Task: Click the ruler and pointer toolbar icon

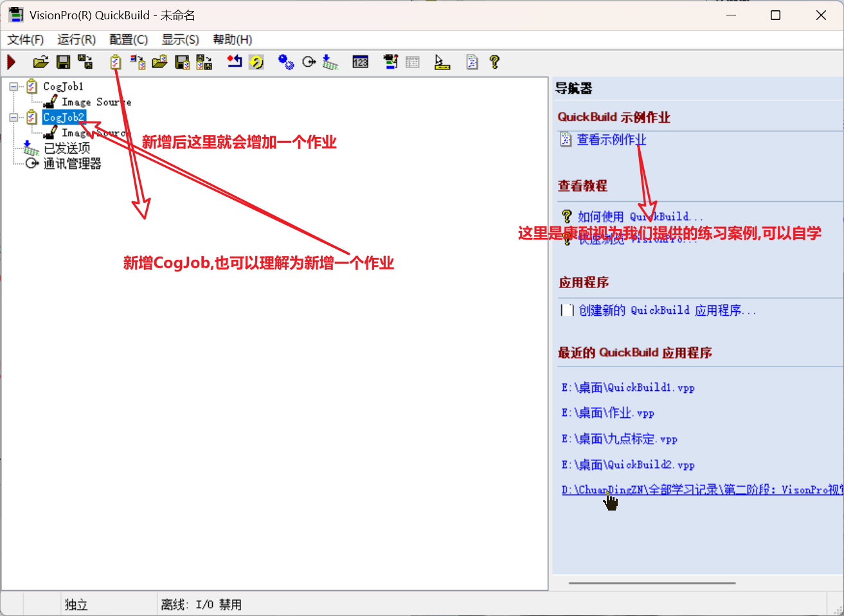Action: [442, 62]
